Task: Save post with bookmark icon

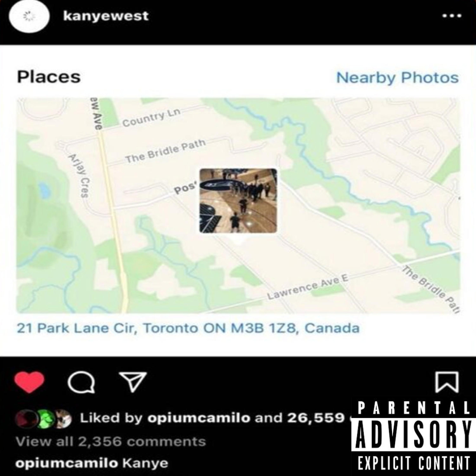Action: click(447, 382)
